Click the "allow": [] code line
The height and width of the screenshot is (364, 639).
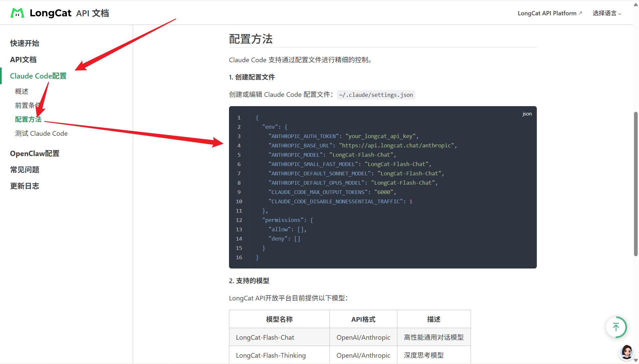click(x=288, y=229)
